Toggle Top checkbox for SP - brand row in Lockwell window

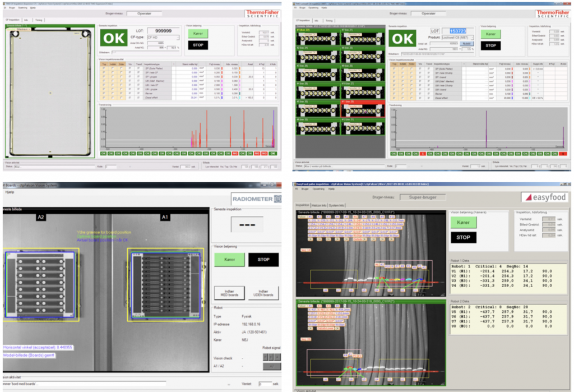pos(394,77)
